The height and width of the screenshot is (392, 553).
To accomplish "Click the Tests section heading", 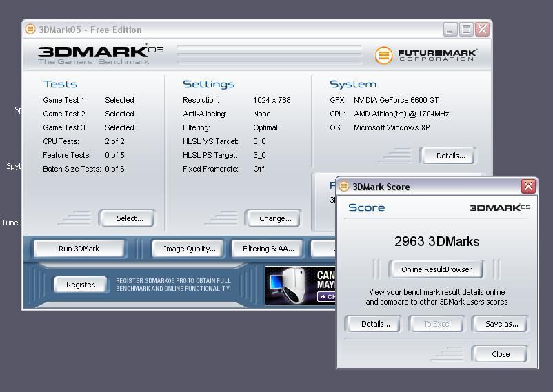I will tap(60, 84).
